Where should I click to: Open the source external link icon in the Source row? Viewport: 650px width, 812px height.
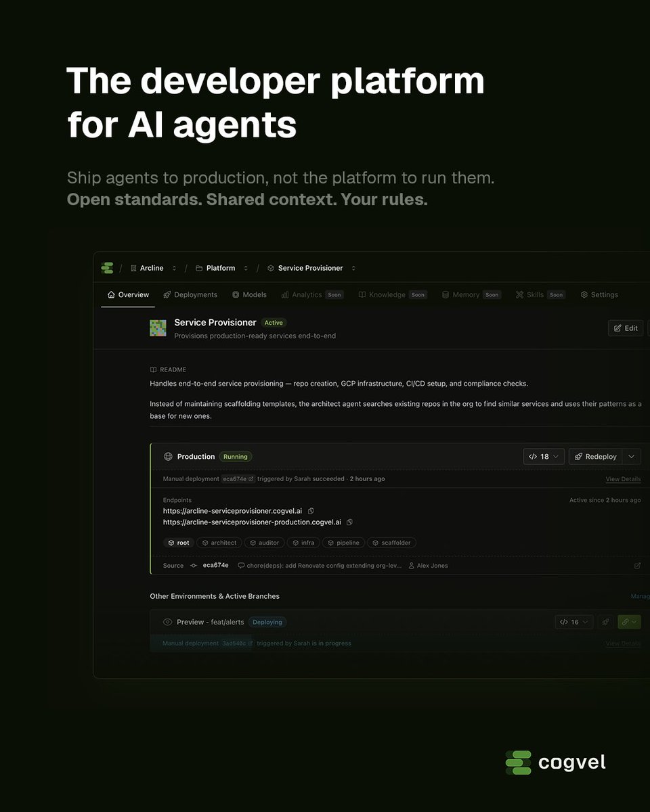click(637, 566)
